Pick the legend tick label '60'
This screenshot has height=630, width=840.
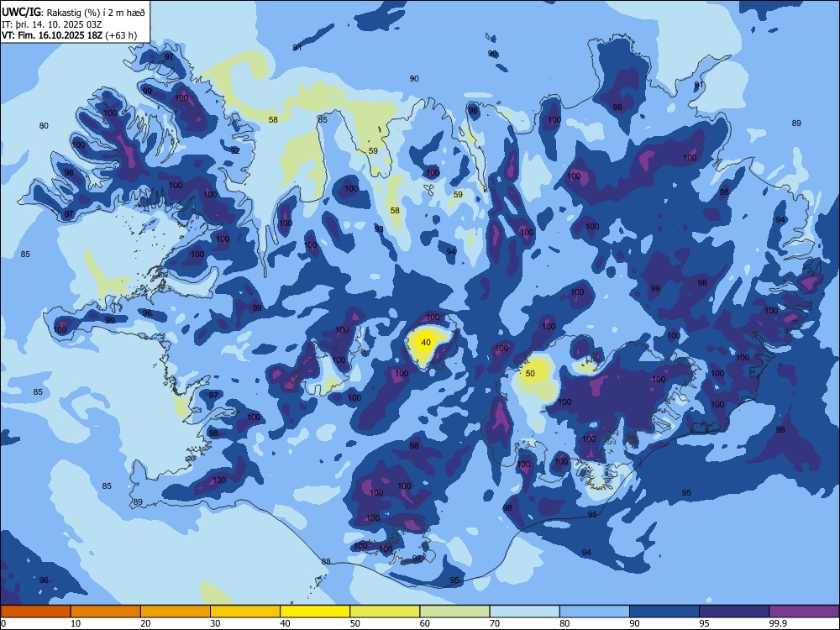coord(425,623)
